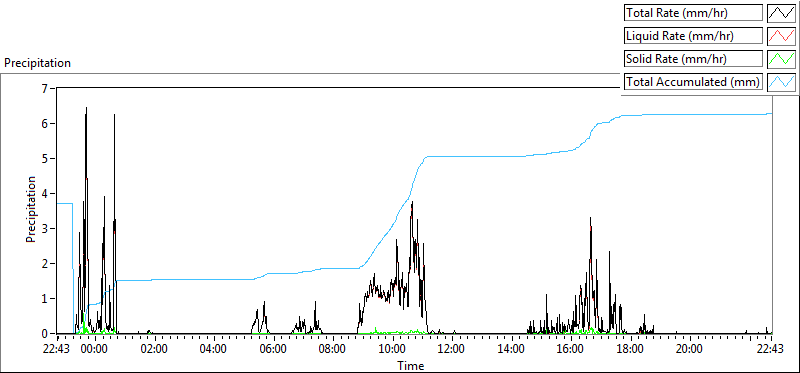Click the 14:00 time axis label
This screenshot has width=800, height=373.
(511, 350)
